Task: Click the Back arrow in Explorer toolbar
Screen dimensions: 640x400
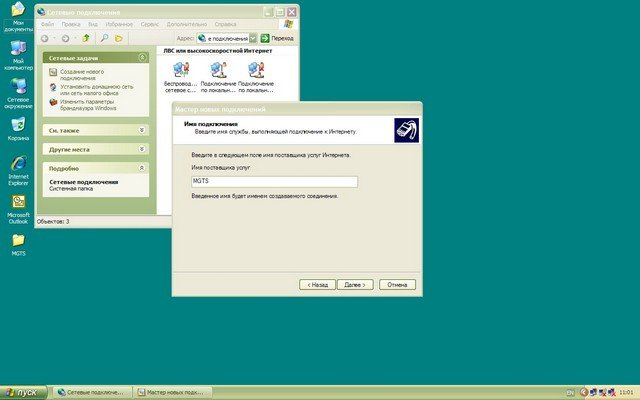Action: [45, 38]
